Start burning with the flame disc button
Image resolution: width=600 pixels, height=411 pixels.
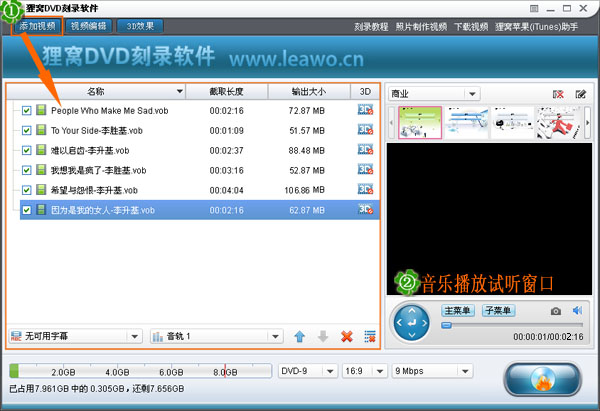[542, 379]
